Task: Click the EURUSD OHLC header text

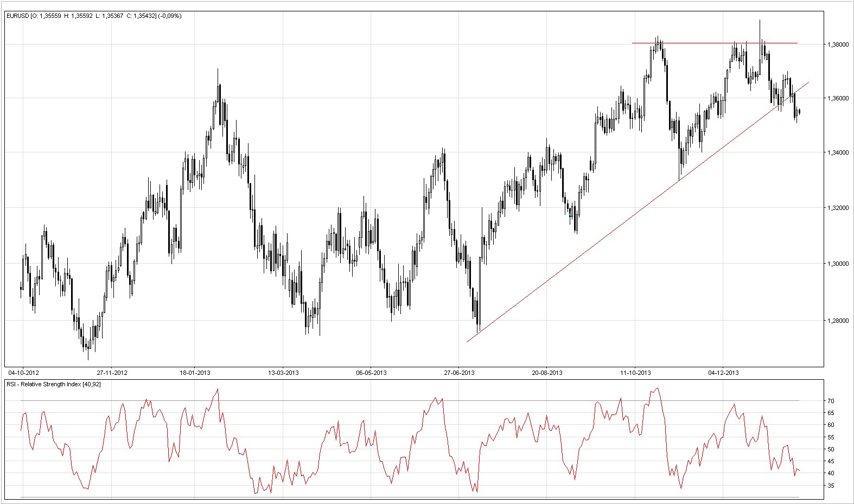Action: (94, 16)
